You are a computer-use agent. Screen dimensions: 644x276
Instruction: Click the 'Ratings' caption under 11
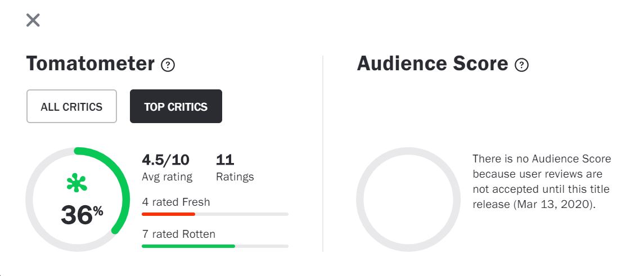point(235,177)
